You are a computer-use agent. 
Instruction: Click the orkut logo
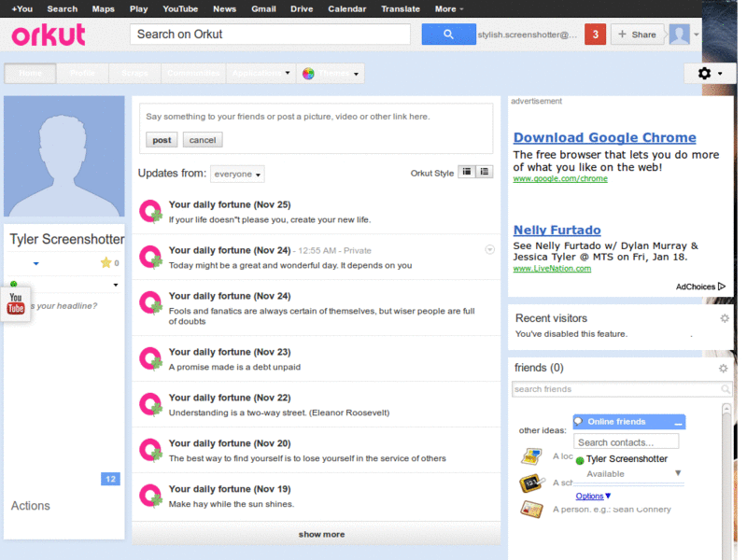pos(49,35)
